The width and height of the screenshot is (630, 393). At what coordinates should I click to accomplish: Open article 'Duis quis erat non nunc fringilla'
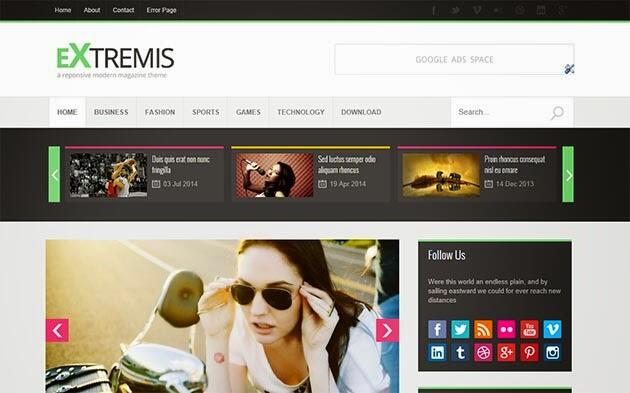coord(181,165)
